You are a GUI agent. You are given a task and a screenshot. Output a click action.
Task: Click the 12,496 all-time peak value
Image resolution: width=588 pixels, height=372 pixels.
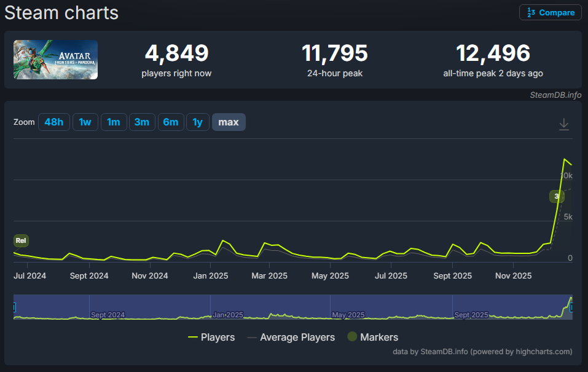[493, 53]
